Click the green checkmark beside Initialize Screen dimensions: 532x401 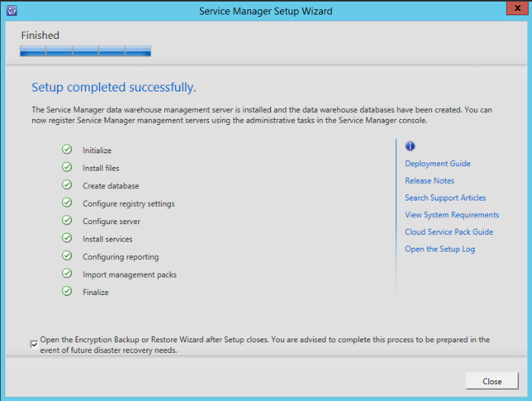pyautogui.click(x=67, y=150)
